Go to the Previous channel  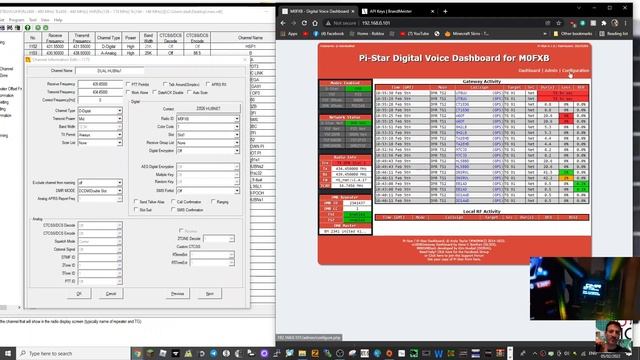[x=178, y=293]
